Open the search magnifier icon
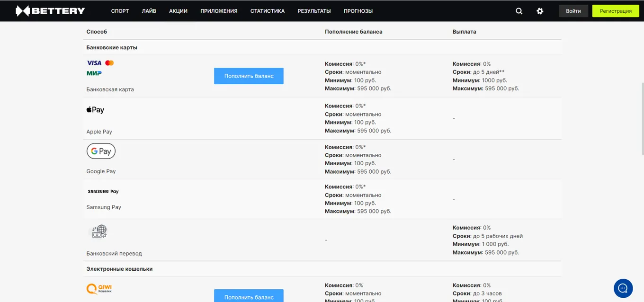The image size is (644, 302). click(519, 11)
